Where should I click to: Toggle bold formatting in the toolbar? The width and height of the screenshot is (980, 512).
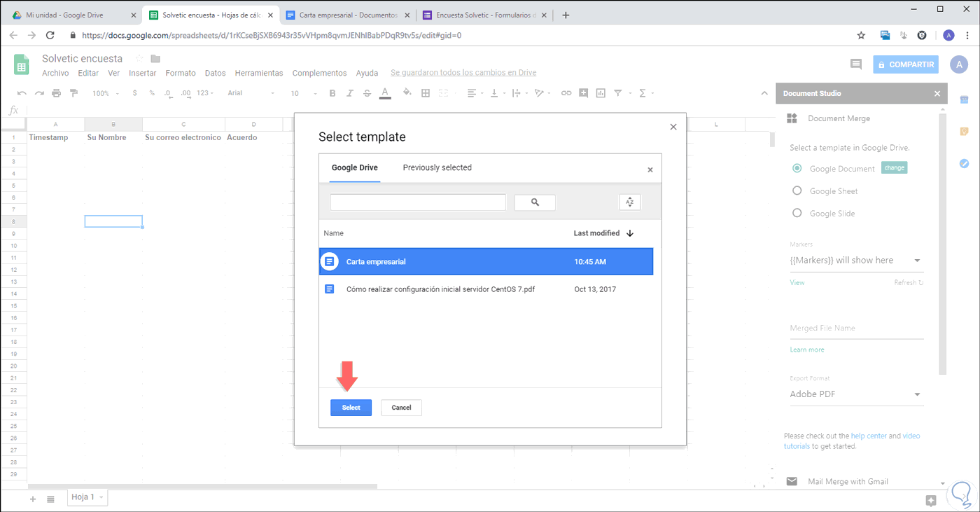click(x=332, y=93)
